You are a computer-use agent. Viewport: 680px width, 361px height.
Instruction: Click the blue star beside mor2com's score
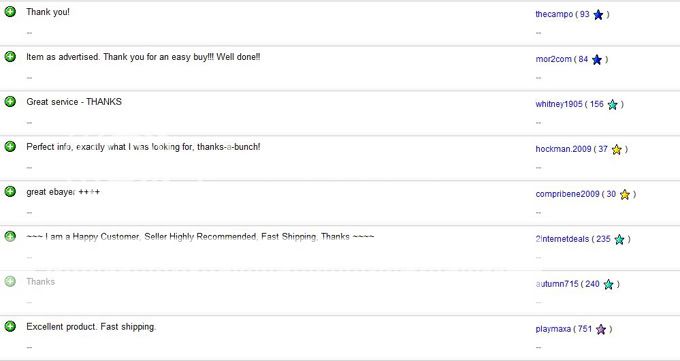click(x=597, y=60)
